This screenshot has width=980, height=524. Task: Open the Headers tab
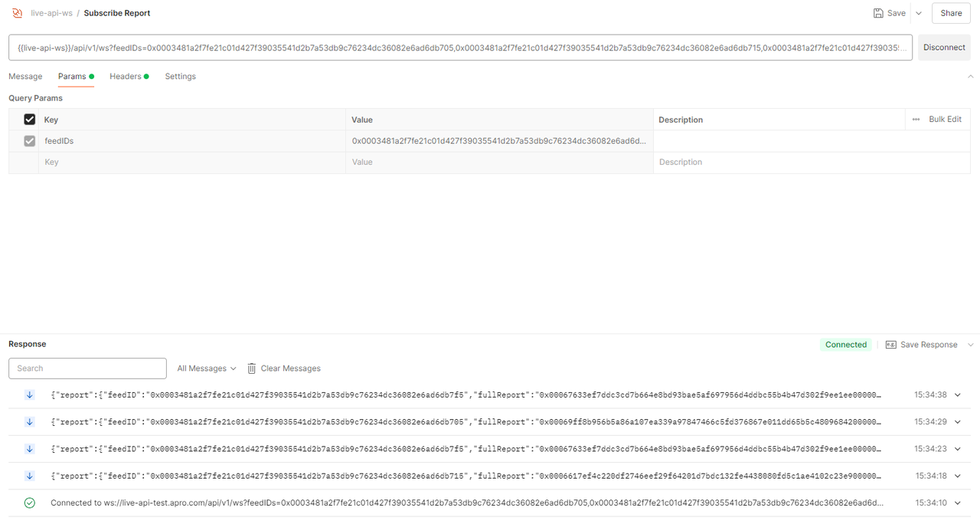126,77
